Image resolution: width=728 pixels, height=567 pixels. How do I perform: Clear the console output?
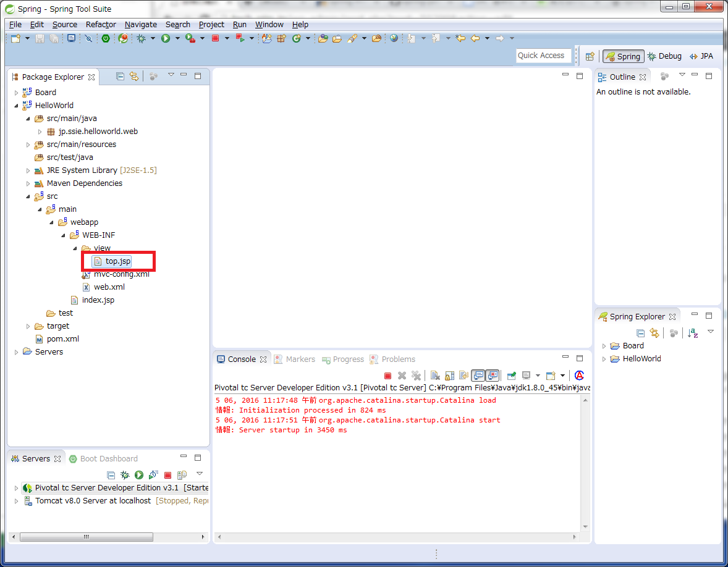click(435, 376)
